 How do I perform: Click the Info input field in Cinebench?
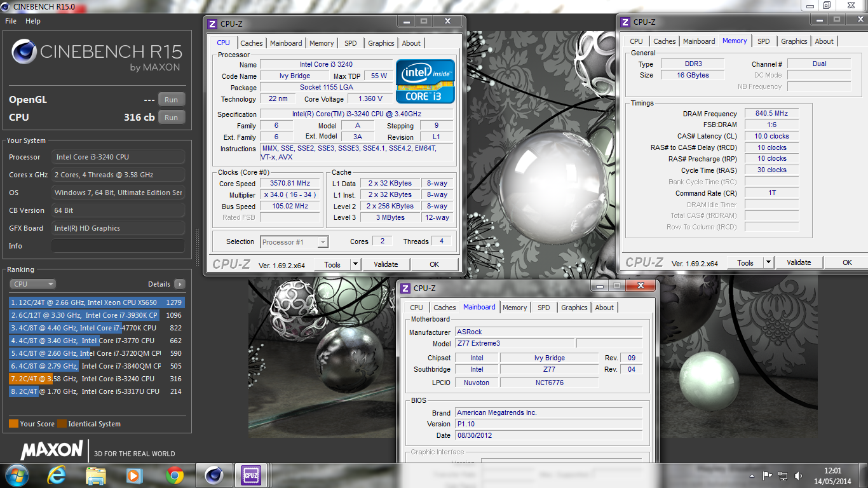(118, 246)
